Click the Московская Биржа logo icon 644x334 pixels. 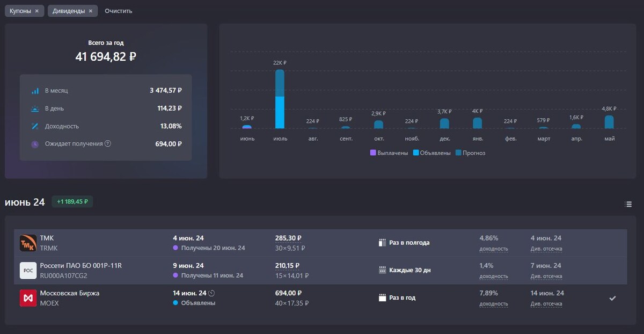coord(28,298)
